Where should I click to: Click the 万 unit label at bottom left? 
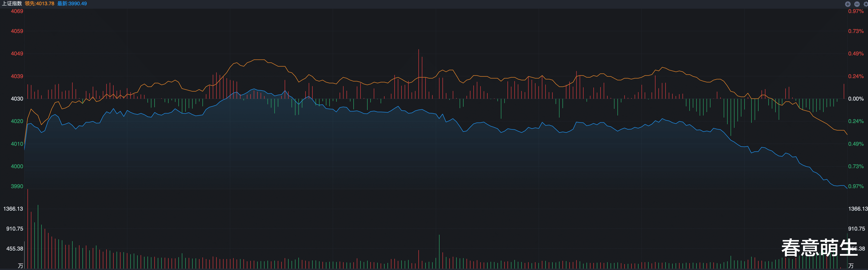20,266
